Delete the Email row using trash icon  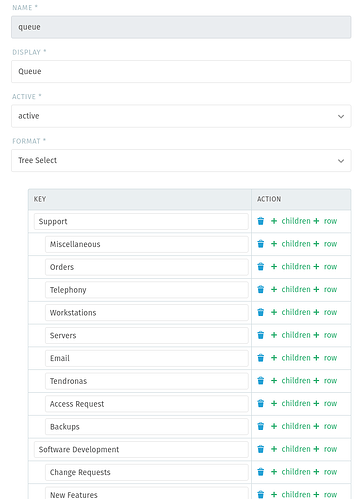[x=261, y=358]
